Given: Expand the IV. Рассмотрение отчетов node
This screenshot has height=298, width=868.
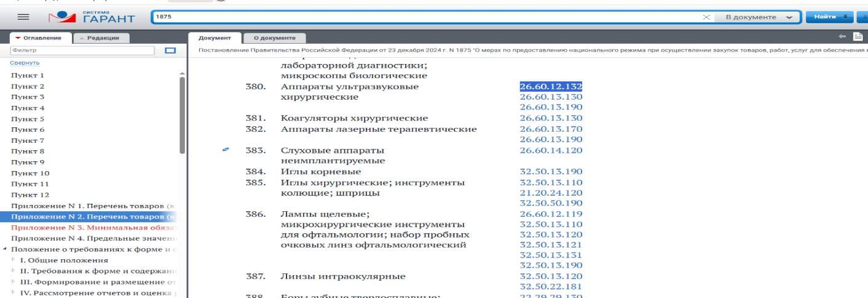Looking at the screenshot, I should click(14, 292).
